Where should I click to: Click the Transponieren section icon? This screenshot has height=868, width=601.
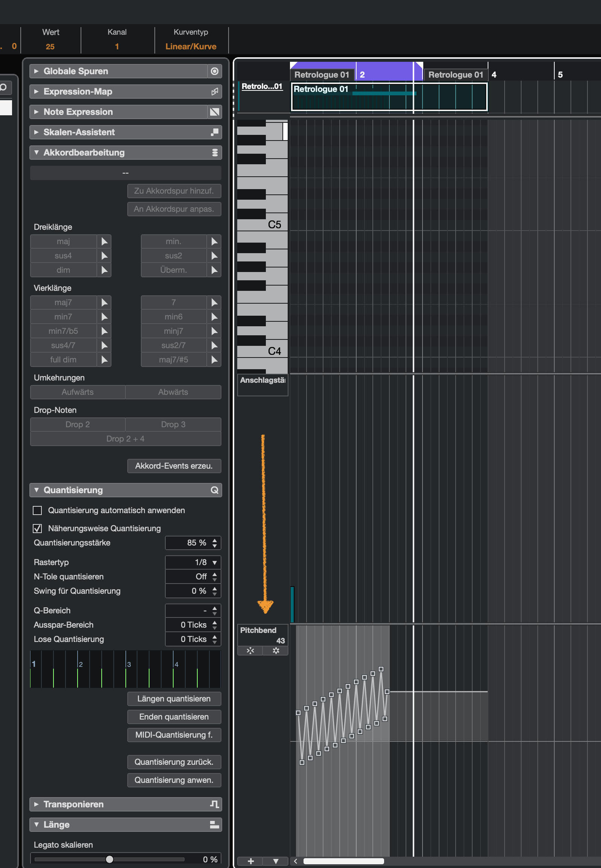click(214, 804)
